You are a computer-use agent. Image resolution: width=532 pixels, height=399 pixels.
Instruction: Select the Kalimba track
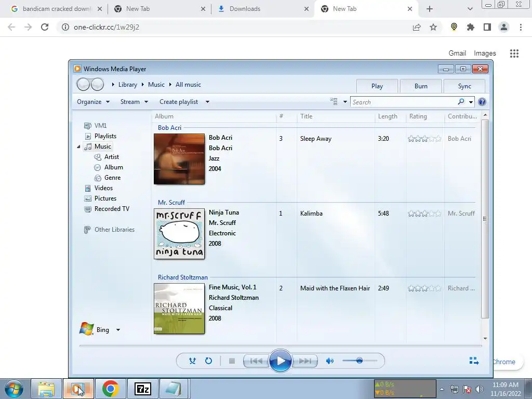pos(311,214)
